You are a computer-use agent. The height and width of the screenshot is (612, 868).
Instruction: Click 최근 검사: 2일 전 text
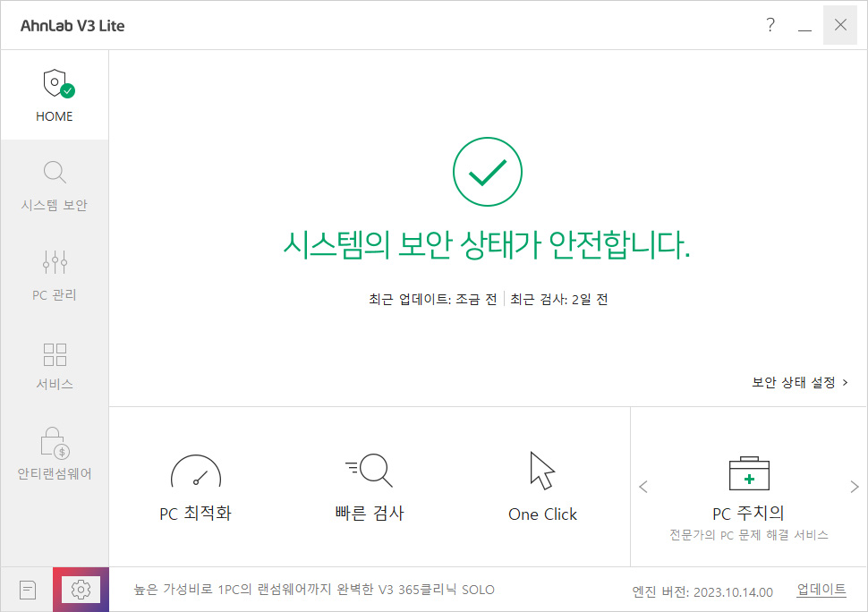point(559,300)
